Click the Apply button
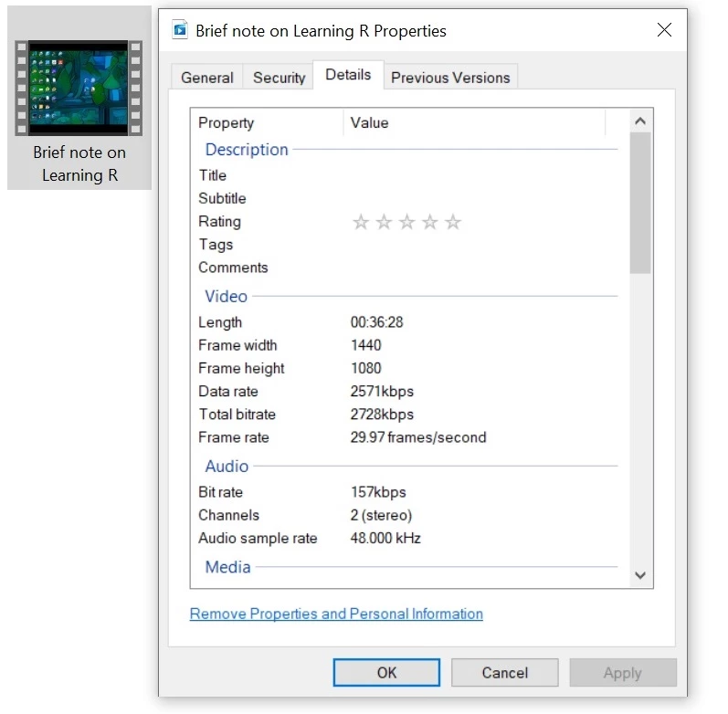 pyautogui.click(x=623, y=672)
